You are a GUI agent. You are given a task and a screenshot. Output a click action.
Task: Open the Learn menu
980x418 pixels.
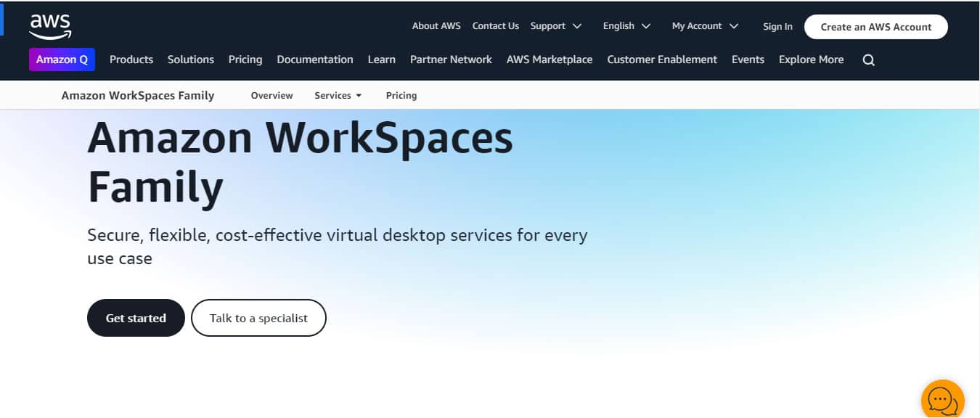[x=382, y=60]
